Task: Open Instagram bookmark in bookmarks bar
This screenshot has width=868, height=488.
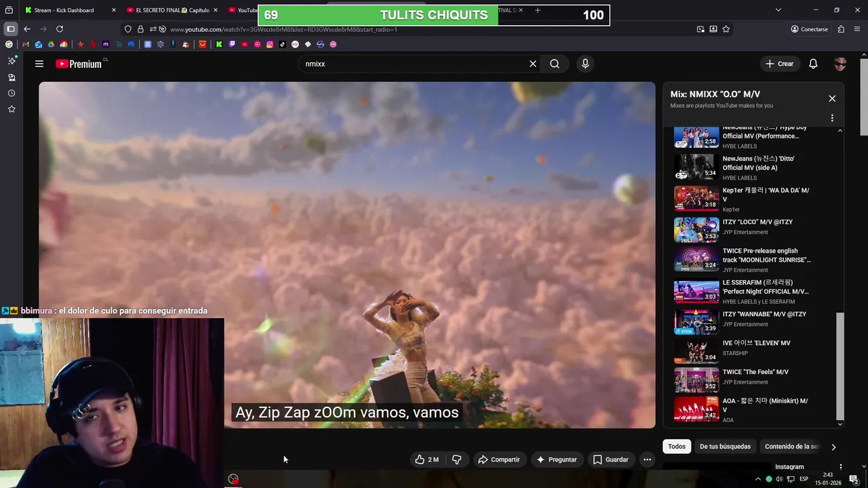Action: (270, 44)
